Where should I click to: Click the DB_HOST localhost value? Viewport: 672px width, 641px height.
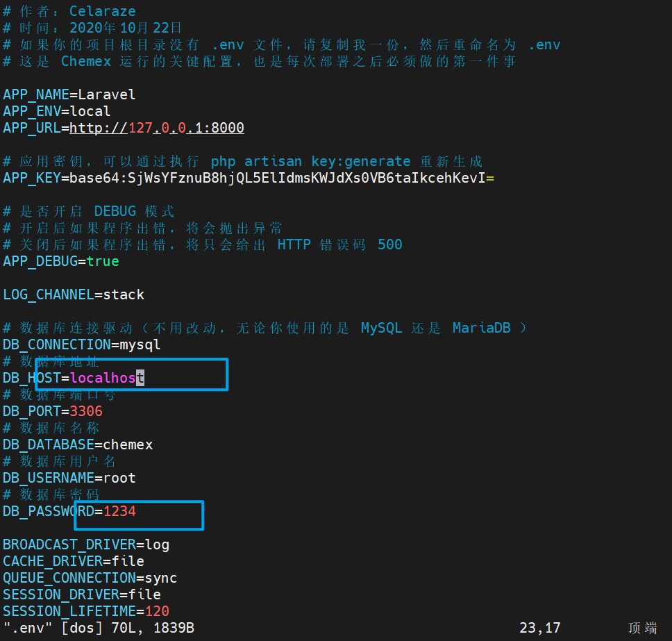click(x=107, y=378)
